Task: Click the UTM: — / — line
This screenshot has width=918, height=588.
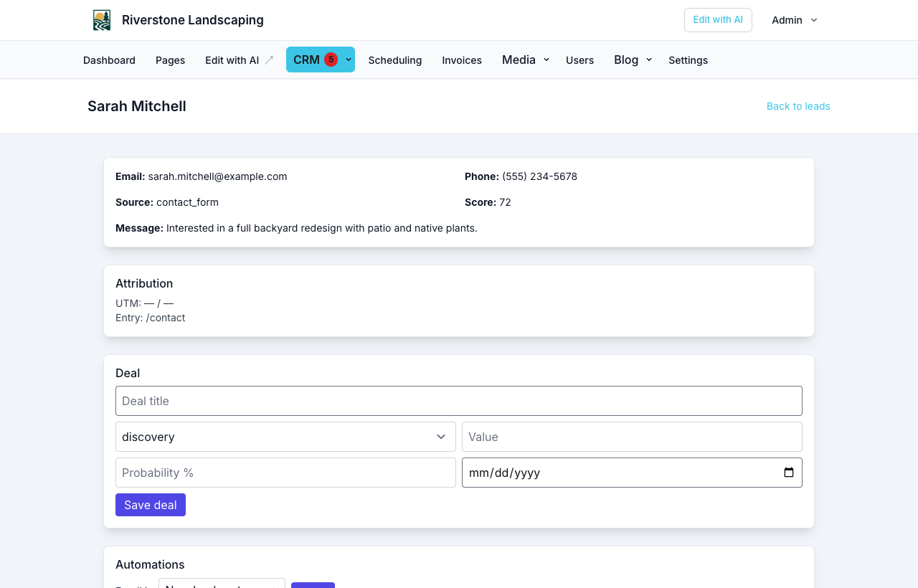Action: coord(144,303)
